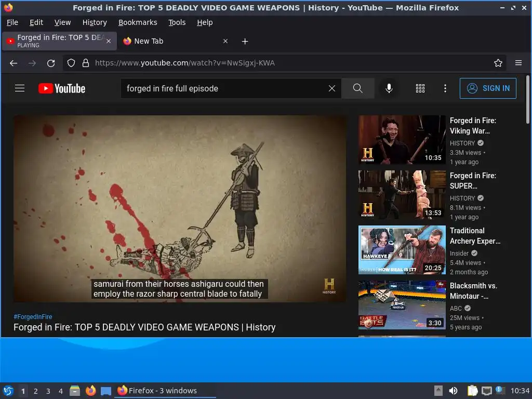Go to the YouTube home logo
The width and height of the screenshot is (532, 399).
click(x=62, y=88)
